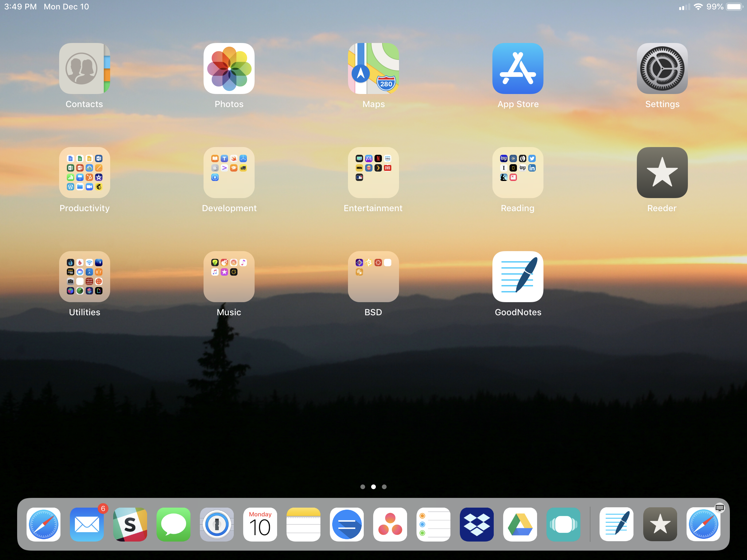Screen dimensions: 747x560
Task: Open the Reminders app in dock
Action: (434, 524)
